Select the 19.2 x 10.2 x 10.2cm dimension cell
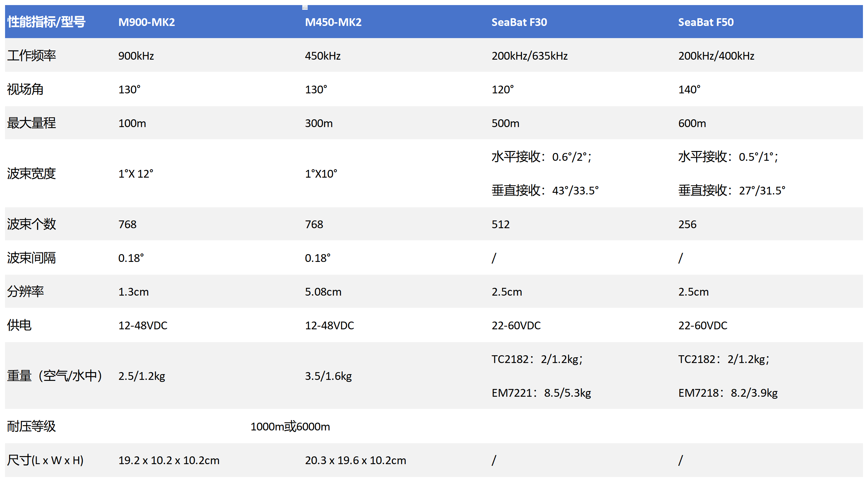The height and width of the screenshot is (482, 868). [168, 460]
